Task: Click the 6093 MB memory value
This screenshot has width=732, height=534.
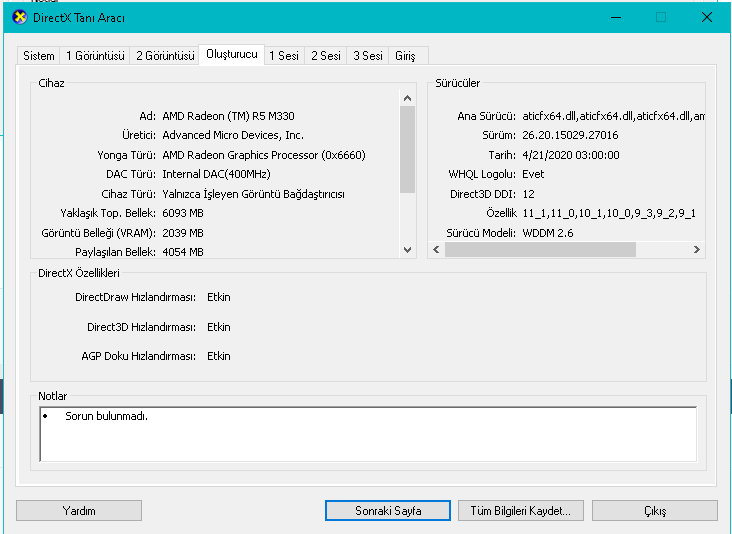Action: point(183,213)
